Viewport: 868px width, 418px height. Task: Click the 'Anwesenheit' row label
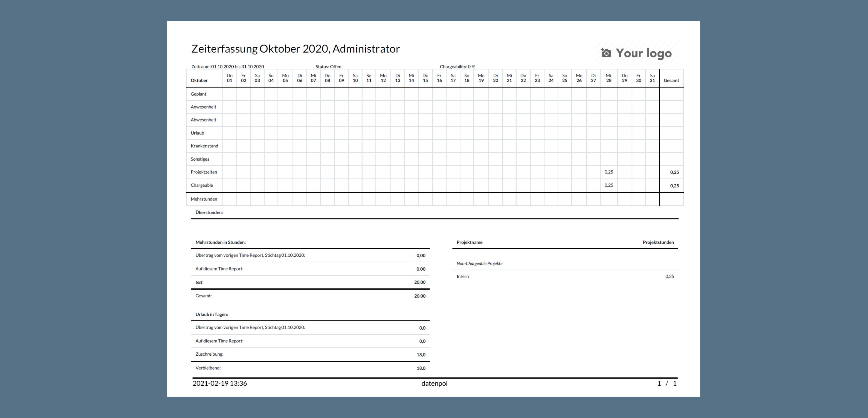[204, 107]
